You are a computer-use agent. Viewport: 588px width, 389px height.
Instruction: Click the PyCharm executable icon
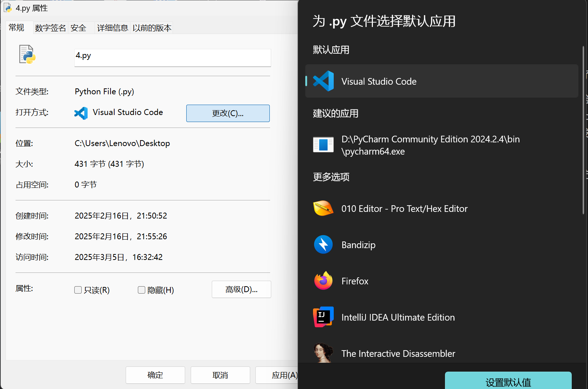click(323, 145)
